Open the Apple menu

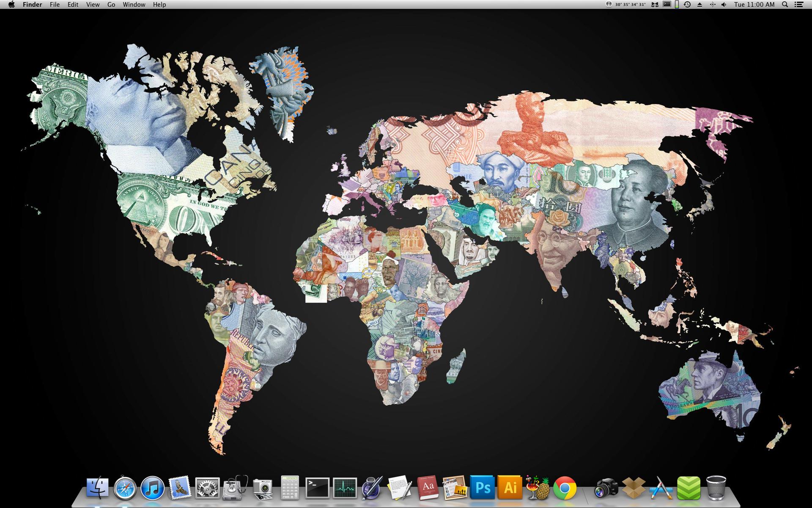pyautogui.click(x=11, y=5)
